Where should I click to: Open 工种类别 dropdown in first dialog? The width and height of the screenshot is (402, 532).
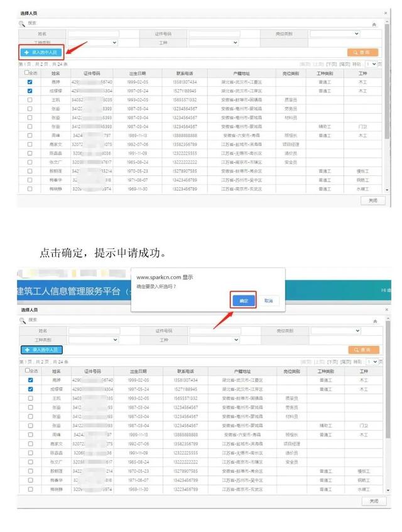pos(93,43)
